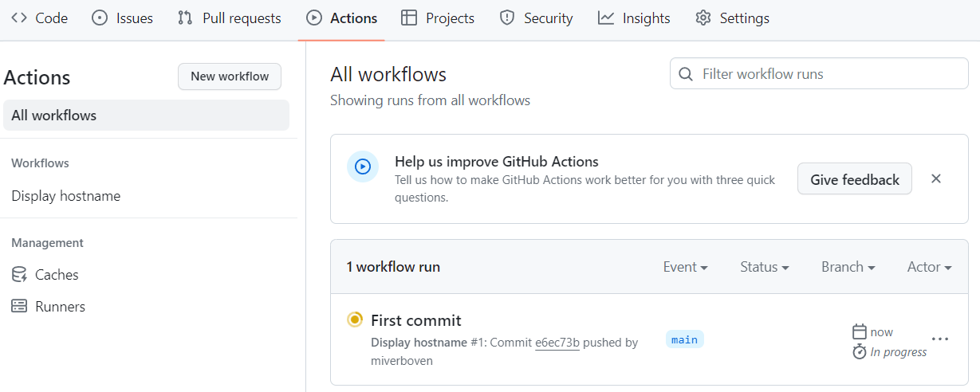Click the 'In progress' status text
The width and height of the screenshot is (980, 392).
(899, 352)
